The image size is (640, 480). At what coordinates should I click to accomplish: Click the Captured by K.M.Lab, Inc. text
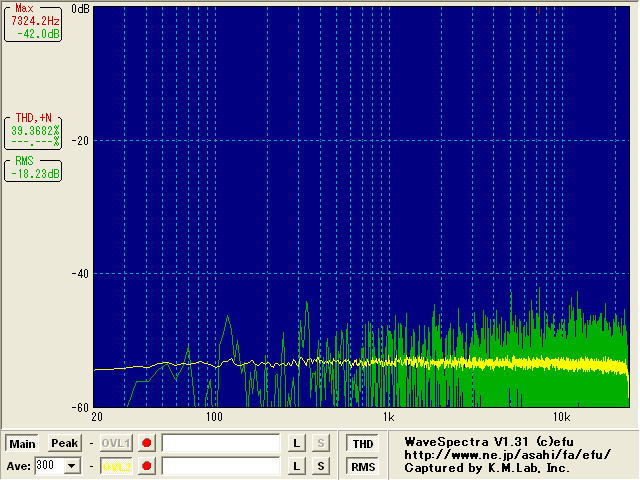487,468
